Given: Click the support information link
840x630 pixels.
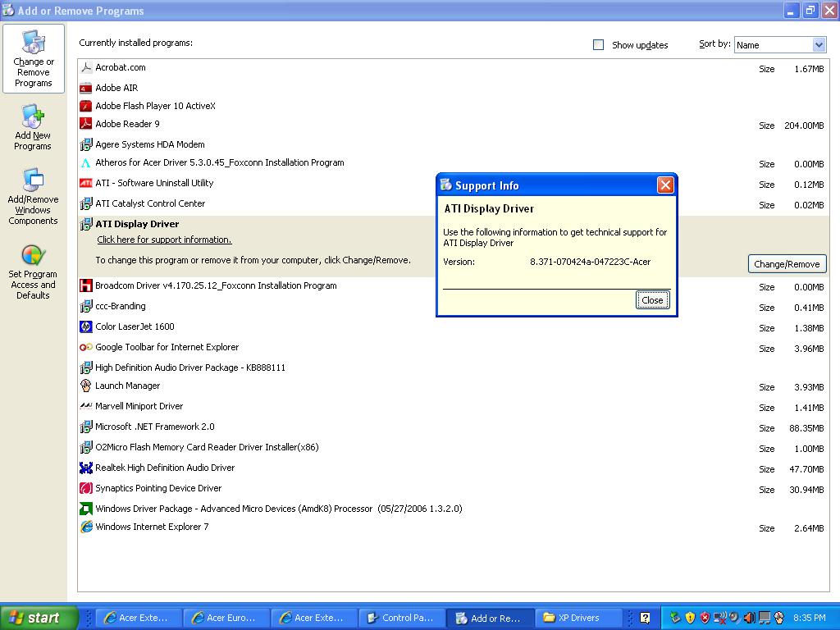Looking at the screenshot, I should pos(164,240).
